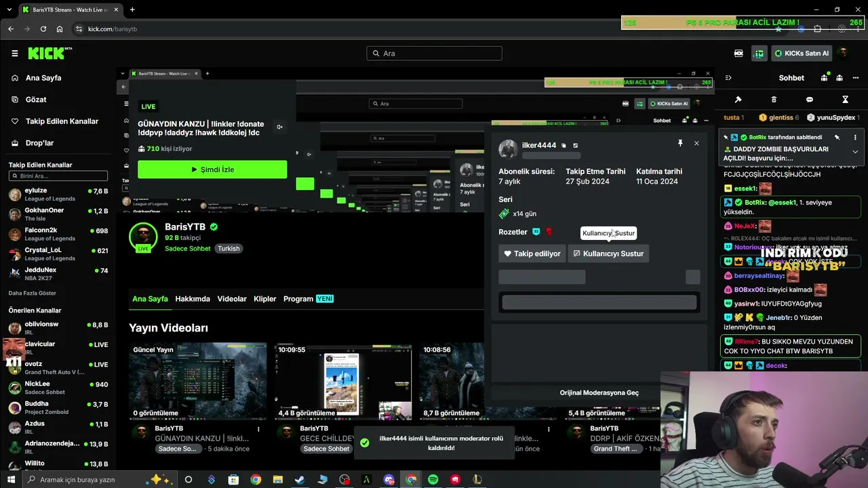Click the KICK logo
Screen dimensions: 868x488
pos(50,54)
